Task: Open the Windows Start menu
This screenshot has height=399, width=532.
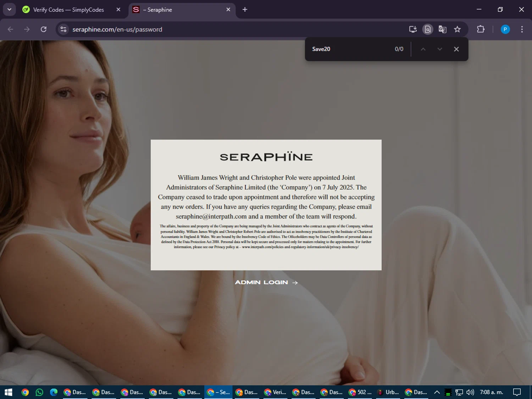Action: tap(9, 392)
